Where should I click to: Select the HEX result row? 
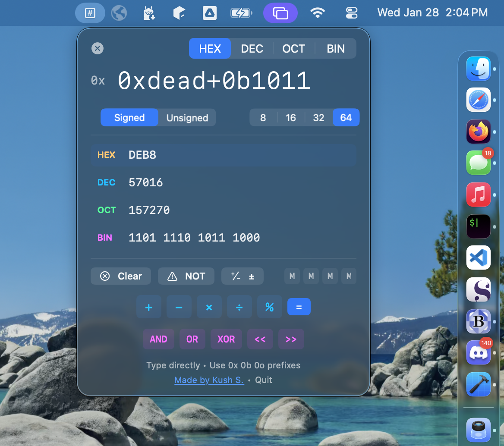pos(224,155)
